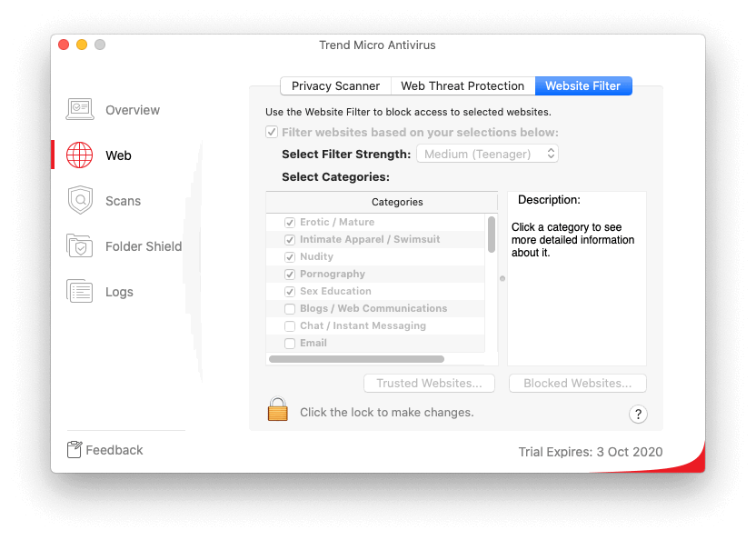Image resolution: width=756 pixels, height=540 pixels.
Task: Open the Filter Strength Medium (Teenager) dropdown
Action: point(487,154)
